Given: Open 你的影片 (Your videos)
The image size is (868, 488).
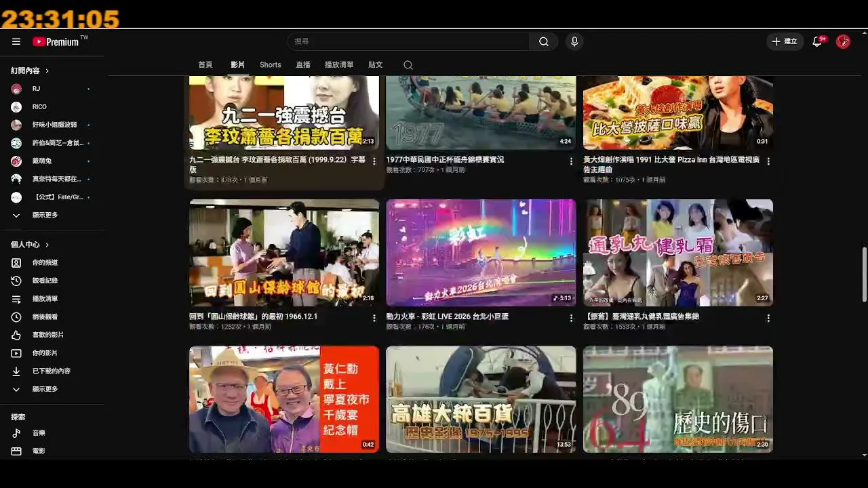Looking at the screenshot, I should tap(52, 353).
